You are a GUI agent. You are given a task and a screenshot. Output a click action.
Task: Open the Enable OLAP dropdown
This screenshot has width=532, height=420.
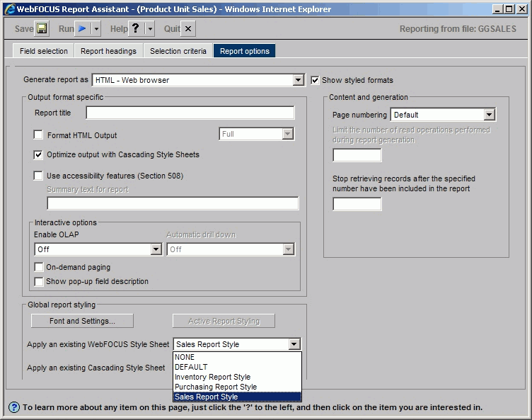(98, 249)
